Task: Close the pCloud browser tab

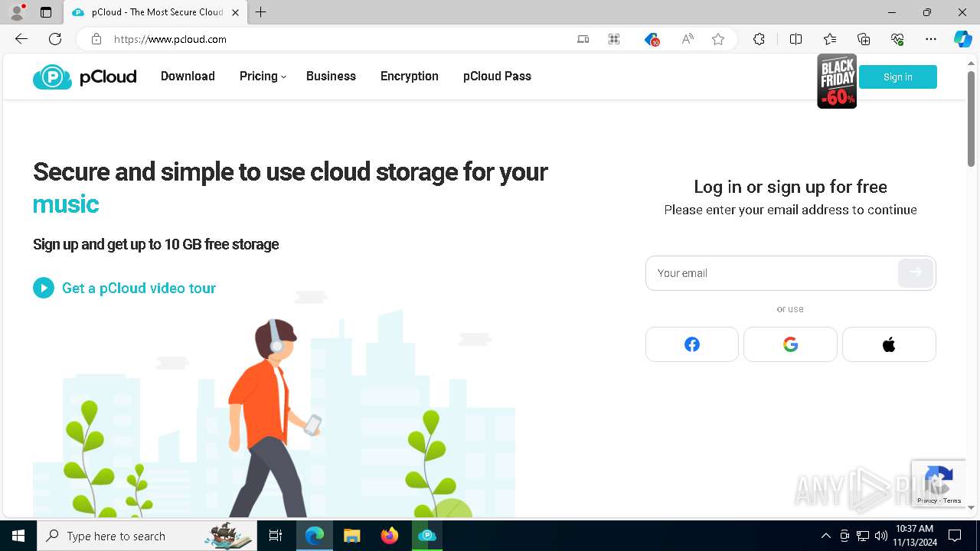Action: pos(235,12)
